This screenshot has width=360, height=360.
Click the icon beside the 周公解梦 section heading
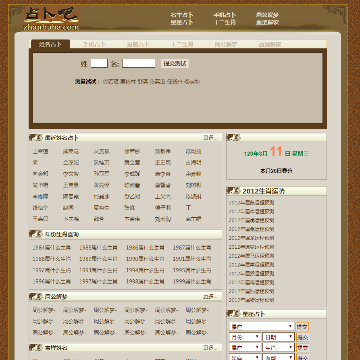click(35, 296)
